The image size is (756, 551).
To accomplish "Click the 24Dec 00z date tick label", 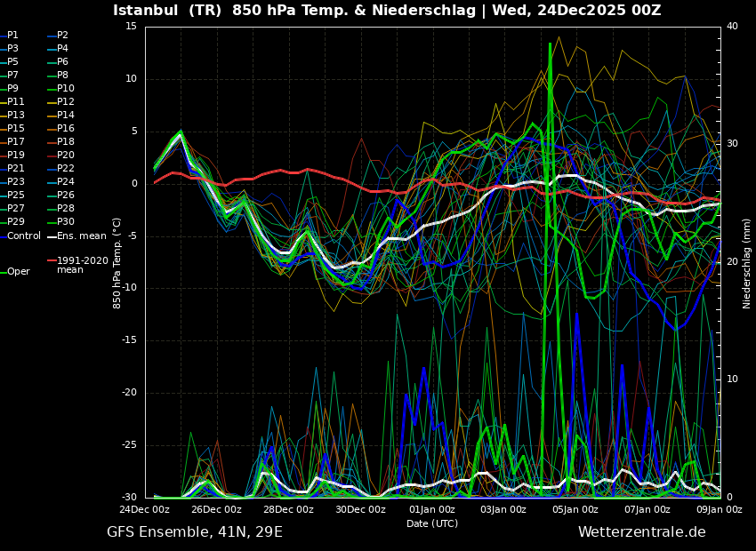I will point(145,509).
